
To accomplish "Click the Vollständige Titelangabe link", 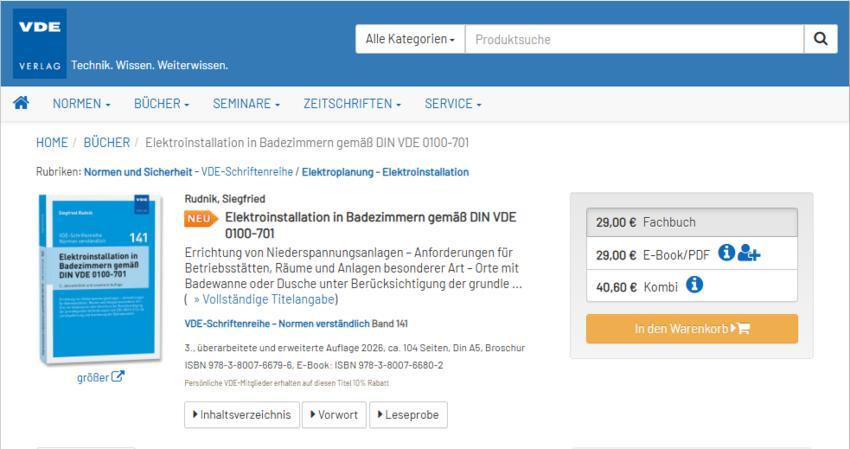I will 264,299.
